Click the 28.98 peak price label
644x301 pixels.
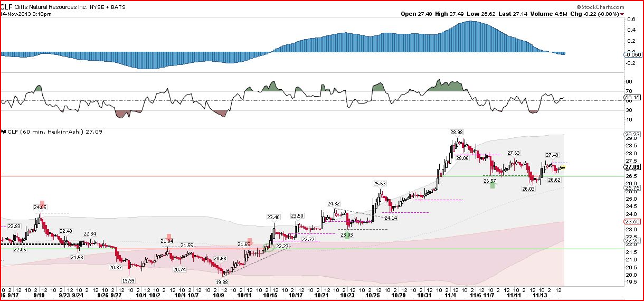pos(457,132)
